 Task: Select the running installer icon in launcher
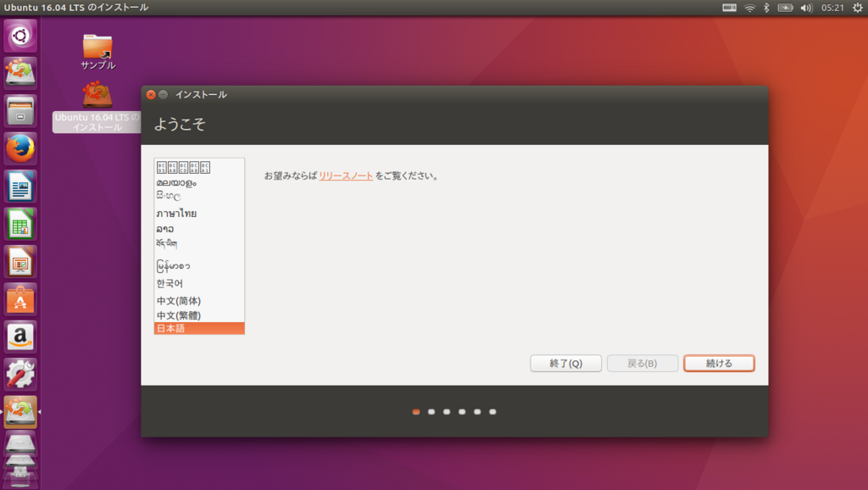(x=20, y=412)
